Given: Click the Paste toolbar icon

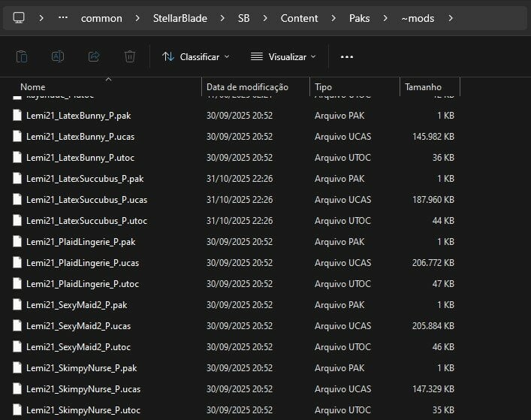Looking at the screenshot, I should [x=22, y=56].
